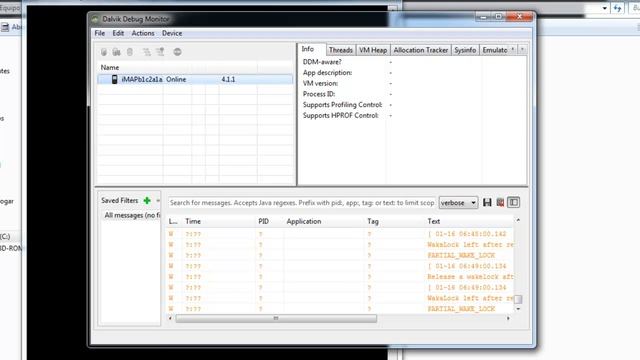Image resolution: width=640 pixels, height=360 pixels.
Task: Click the Text column header
Action: pos(433,221)
